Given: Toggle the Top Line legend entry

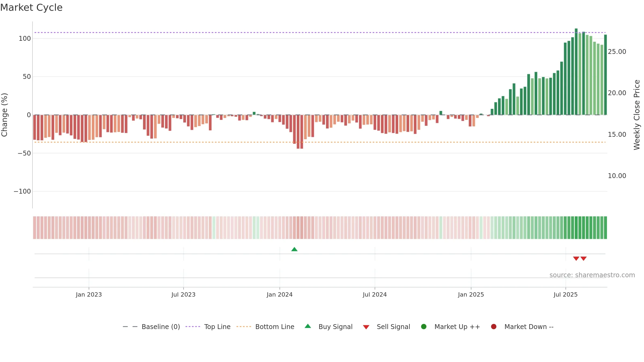Looking at the screenshot, I should 208,327.
